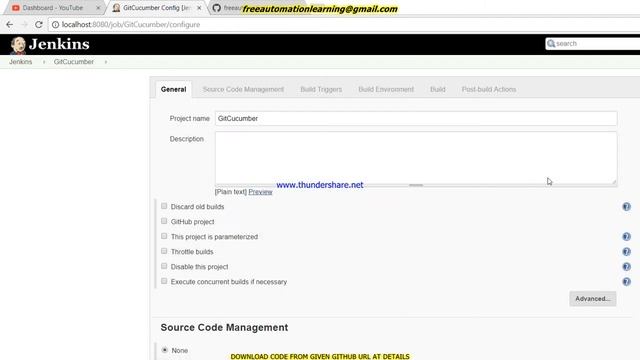Click the site info icon in address bar
640x360 pixels.
point(55,24)
